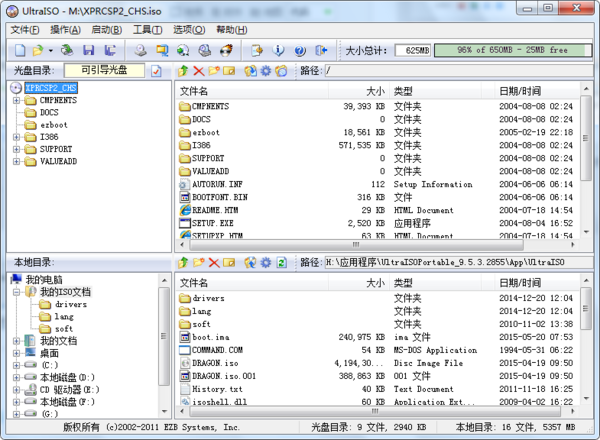Click the blue Info toolbar icon
This screenshot has height=440, width=600.
pyautogui.click(x=278, y=50)
